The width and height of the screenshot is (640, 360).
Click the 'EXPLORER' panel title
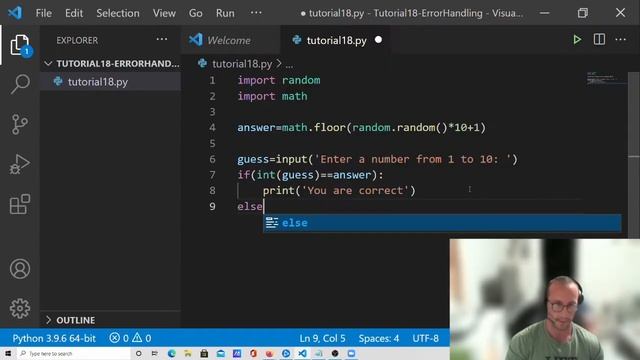click(77, 40)
